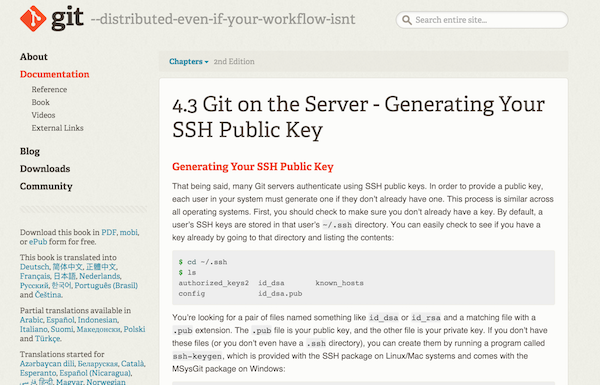The height and width of the screenshot is (385, 600).
Task: Click the git tagline text
Action: tap(223, 19)
